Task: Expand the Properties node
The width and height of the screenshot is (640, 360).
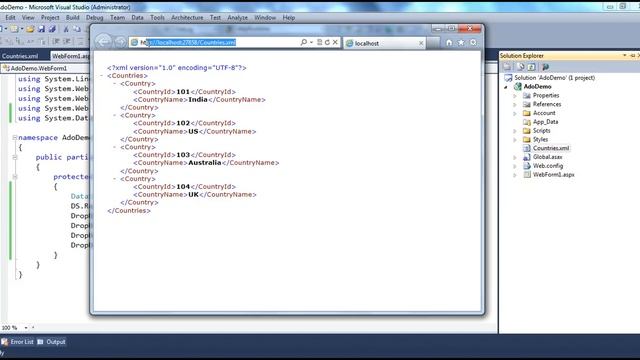Action: [x=515, y=96]
